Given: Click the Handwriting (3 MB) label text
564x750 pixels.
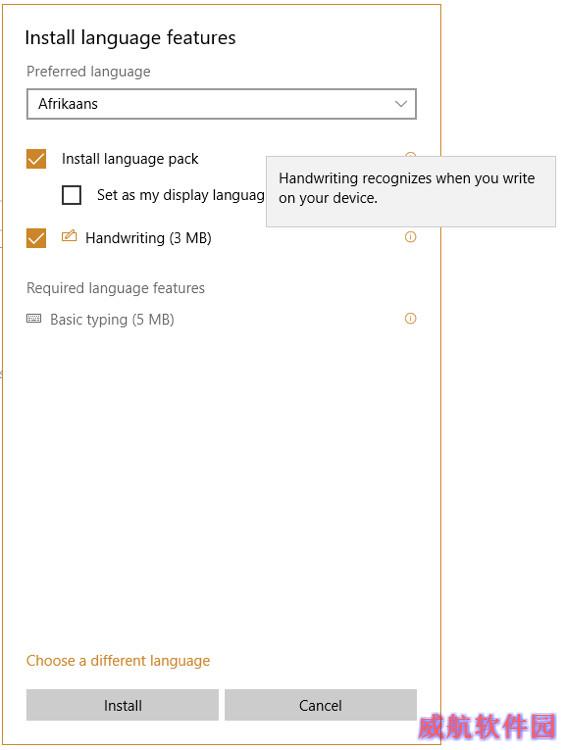Looking at the screenshot, I should tap(148, 238).
